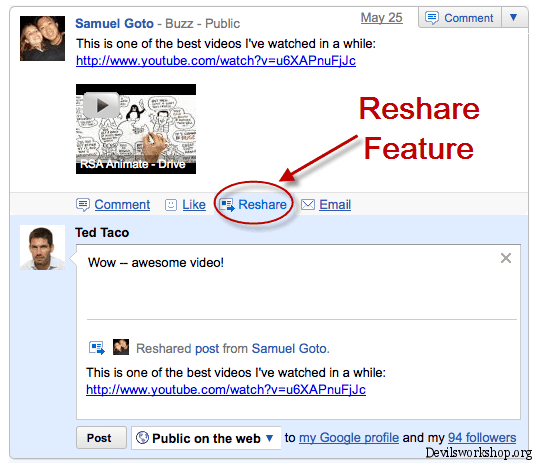
Task: Open the 94 followers link
Action: [x=482, y=438]
